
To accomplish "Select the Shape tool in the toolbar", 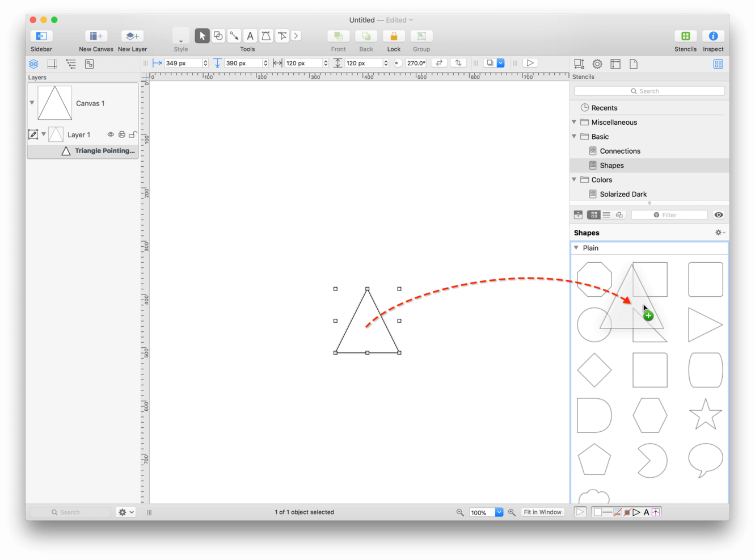I will tap(218, 35).
